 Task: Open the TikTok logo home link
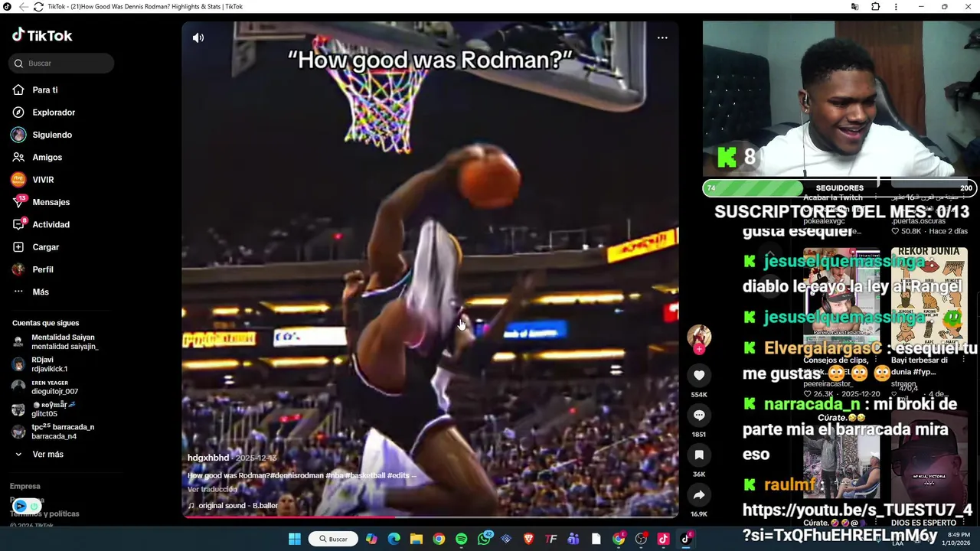coord(42,35)
